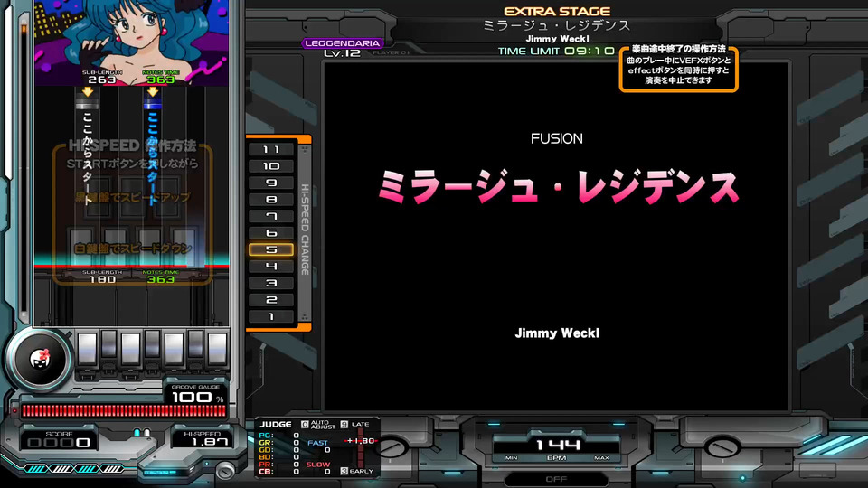The width and height of the screenshot is (868, 488).
Task: Click the HI-SPEED CHANGE vertical label
Action: click(305, 230)
